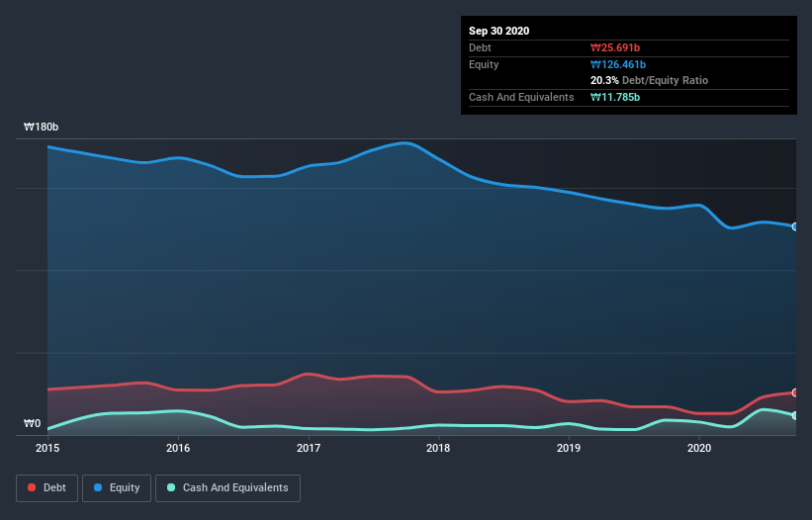Image resolution: width=812 pixels, height=520 pixels.
Task: Click the 2018 x-axis label
Action: [438, 448]
